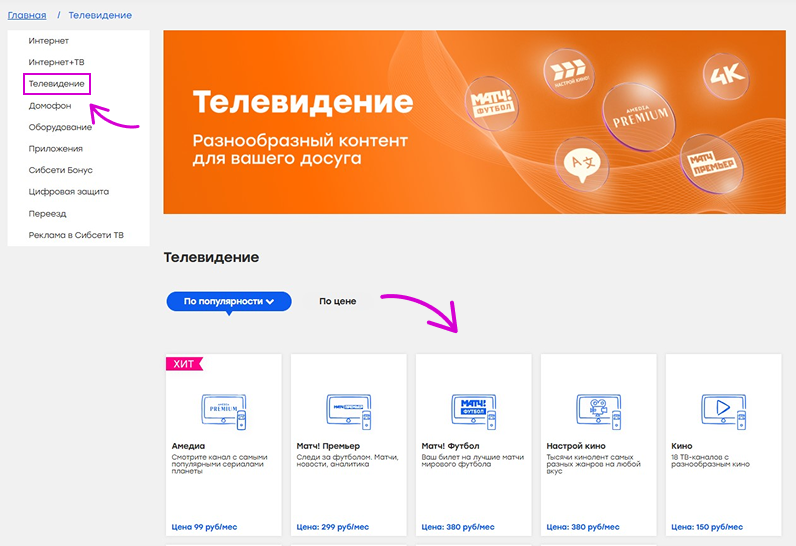Image resolution: width=796 pixels, height=546 pixels.
Task: Click the Матч Премьер bubble in the banner
Action: (712, 164)
